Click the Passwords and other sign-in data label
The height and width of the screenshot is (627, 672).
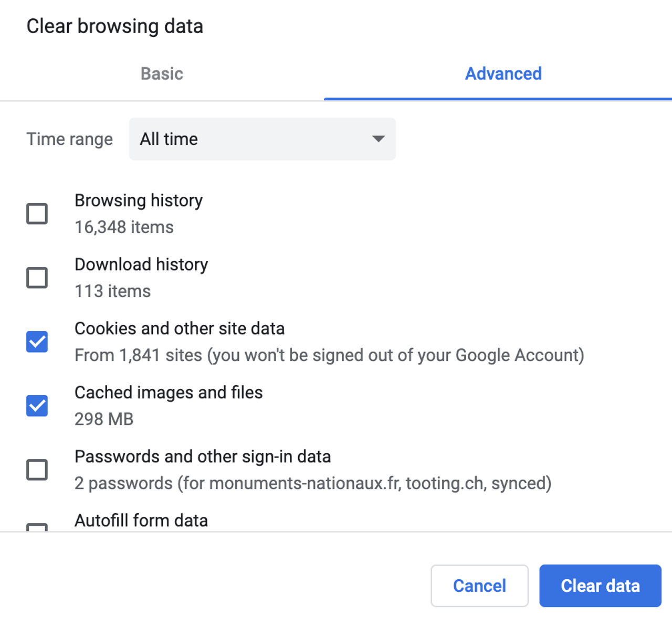pyautogui.click(x=203, y=456)
